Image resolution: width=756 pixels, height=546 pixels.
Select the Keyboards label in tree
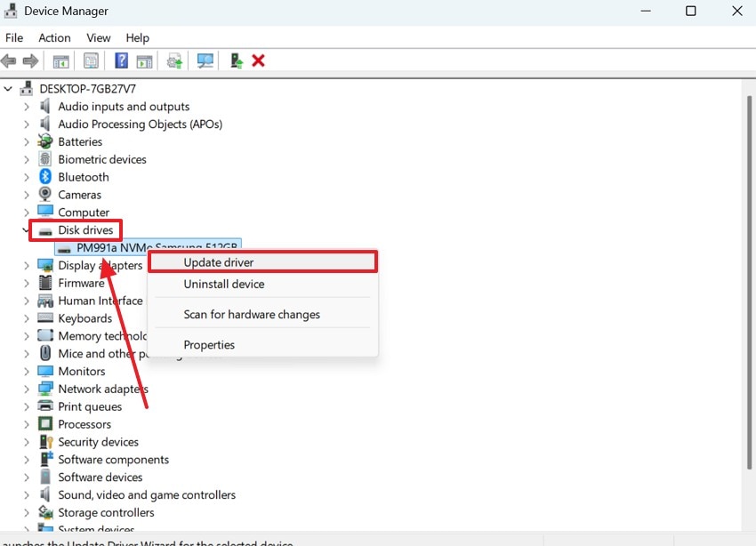point(84,318)
